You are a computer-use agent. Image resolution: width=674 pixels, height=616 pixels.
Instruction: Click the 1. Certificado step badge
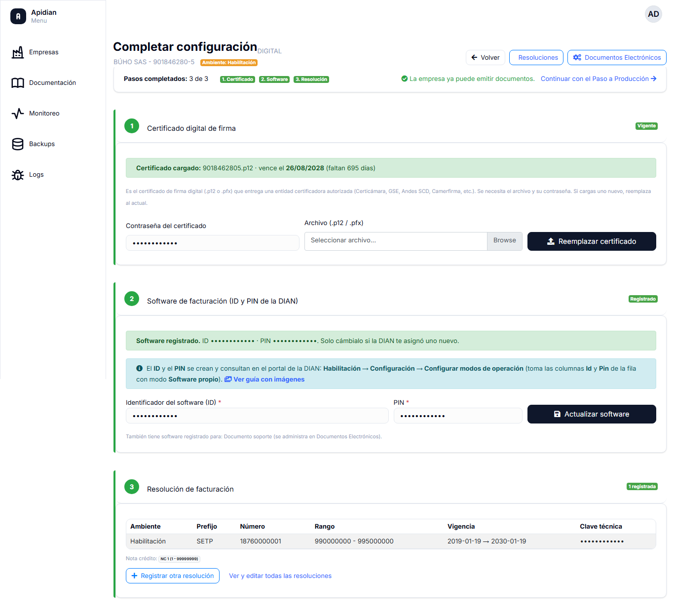click(237, 79)
